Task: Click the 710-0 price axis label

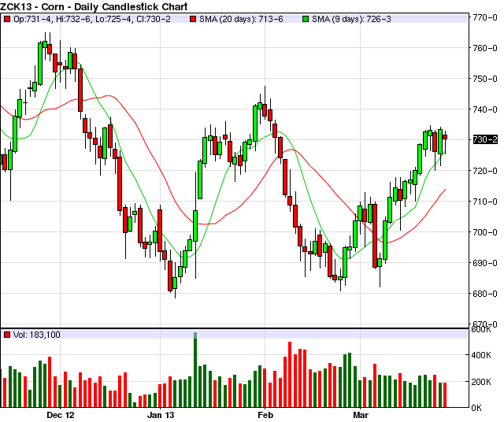Action: (x=485, y=202)
